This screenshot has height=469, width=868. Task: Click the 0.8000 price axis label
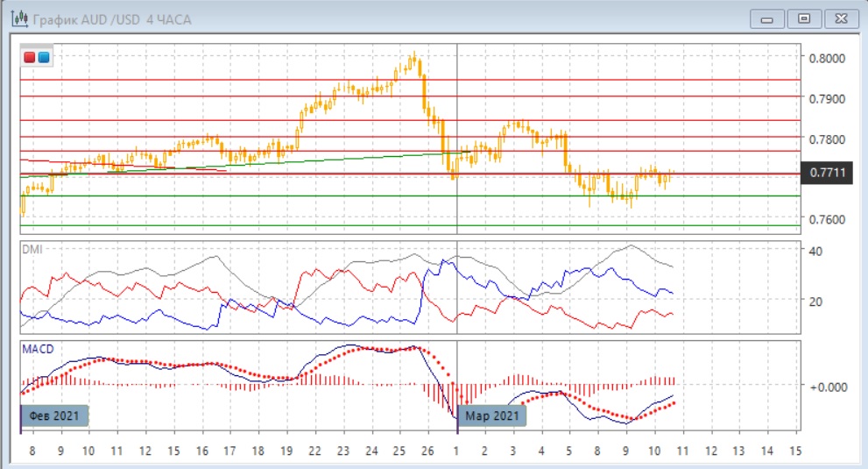827,59
